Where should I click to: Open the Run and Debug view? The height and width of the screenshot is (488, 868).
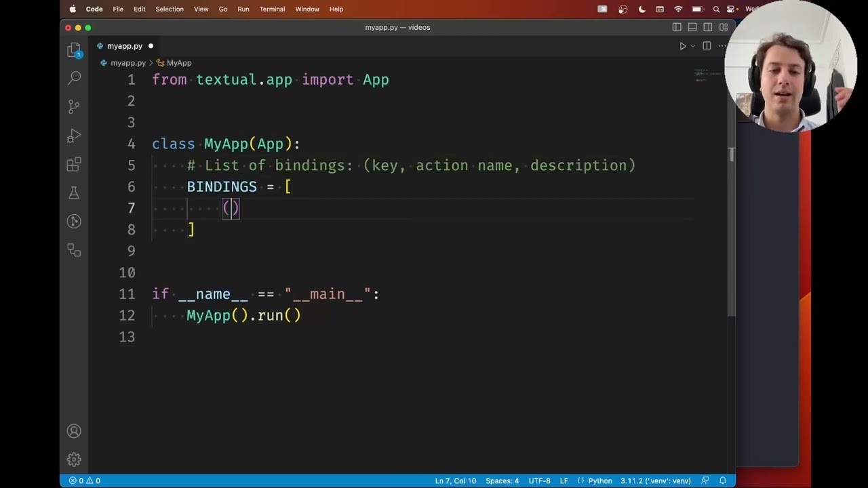[x=75, y=136]
